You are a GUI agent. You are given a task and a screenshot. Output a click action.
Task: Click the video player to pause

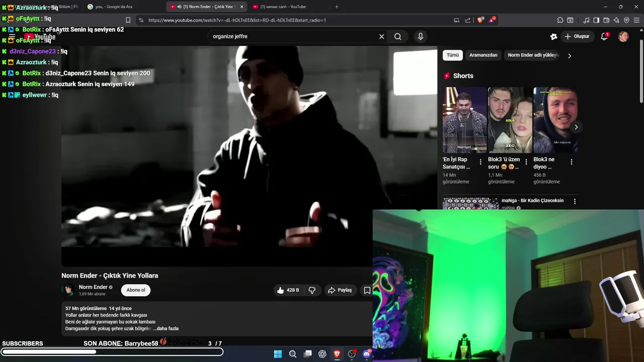click(249, 156)
